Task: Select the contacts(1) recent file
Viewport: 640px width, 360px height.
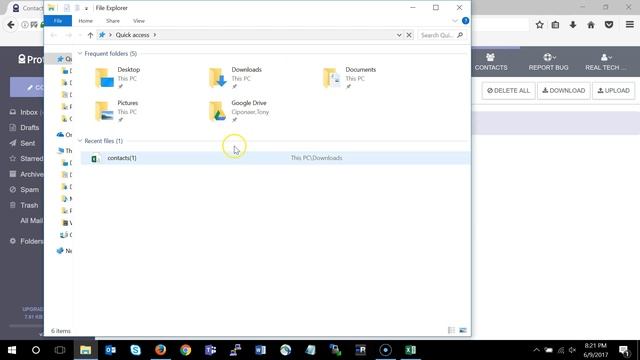Action: (275, 158)
